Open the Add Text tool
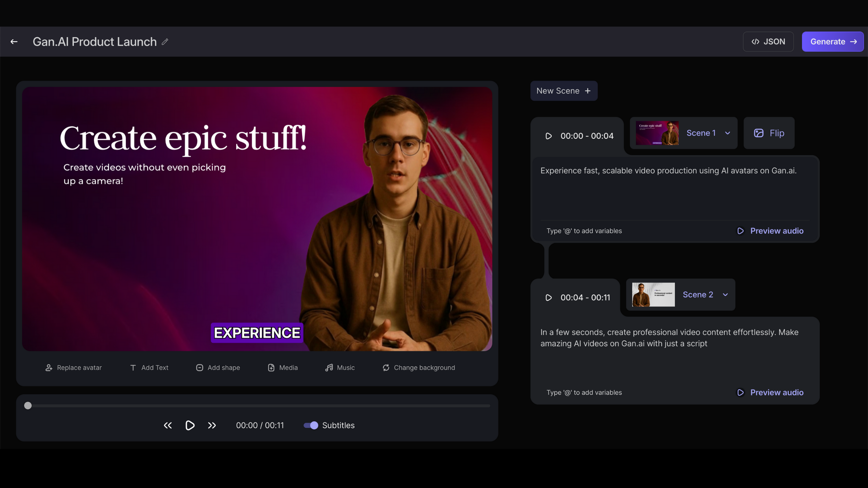The height and width of the screenshot is (488, 868). pyautogui.click(x=149, y=367)
